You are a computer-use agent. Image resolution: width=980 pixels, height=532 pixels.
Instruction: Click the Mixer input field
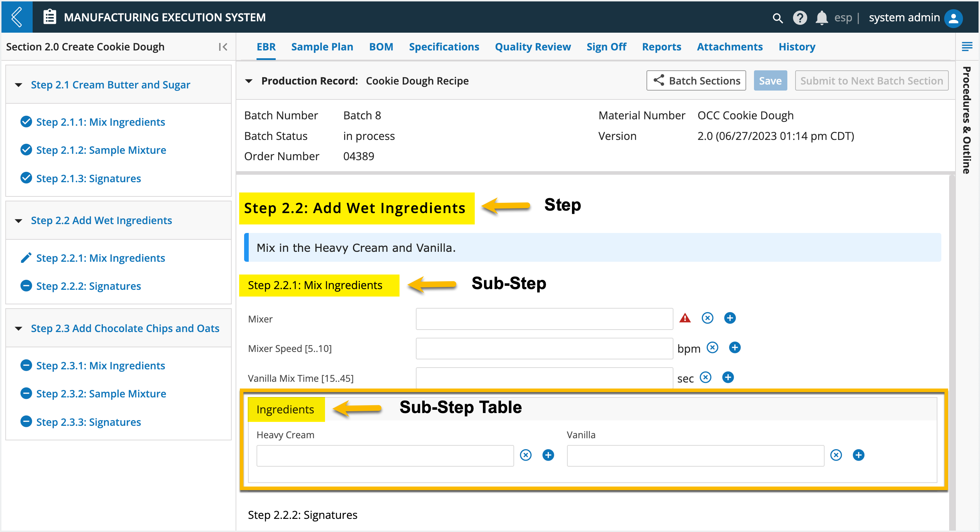(544, 319)
